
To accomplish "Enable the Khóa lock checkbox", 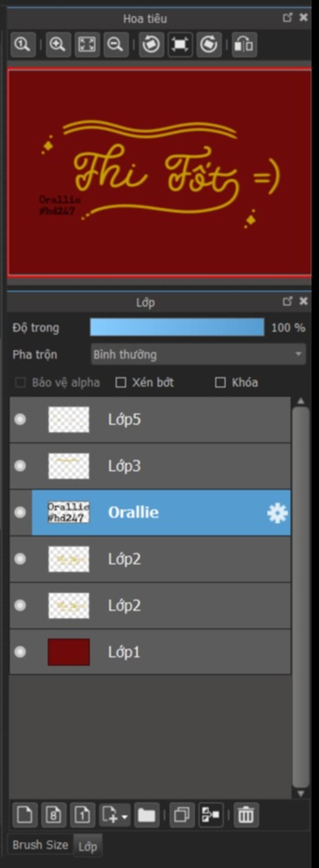I will coord(220,382).
